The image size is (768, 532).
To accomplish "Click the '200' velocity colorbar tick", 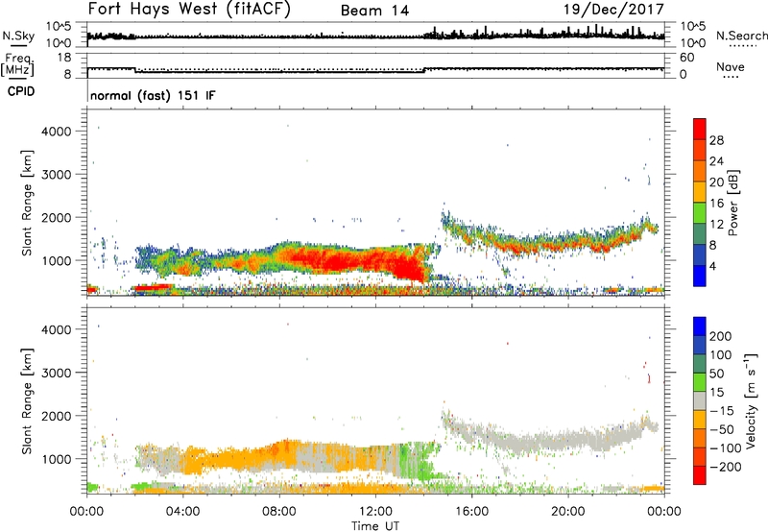I will coord(721,336).
